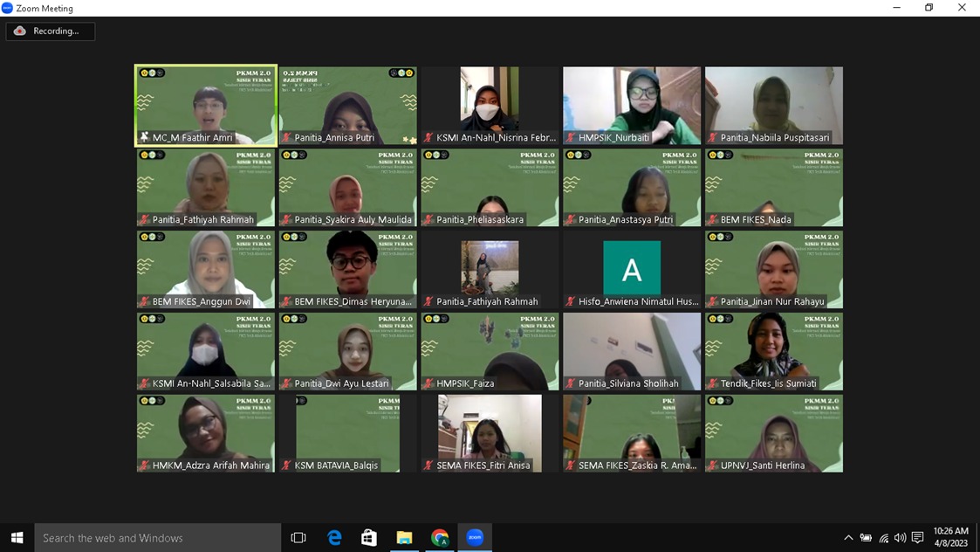Image resolution: width=980 pixels, height=552 pixels.
Task: Click the Zoom logo in the title bar
Action: 8,8
